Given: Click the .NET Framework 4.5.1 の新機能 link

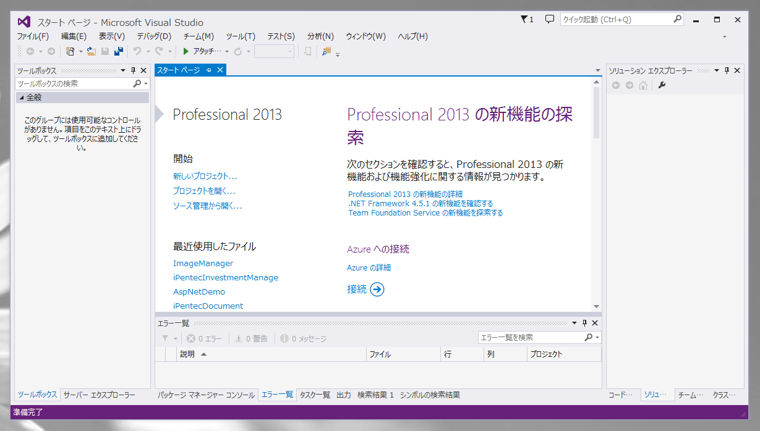Looking at the screenshot, I should point(421,204).
